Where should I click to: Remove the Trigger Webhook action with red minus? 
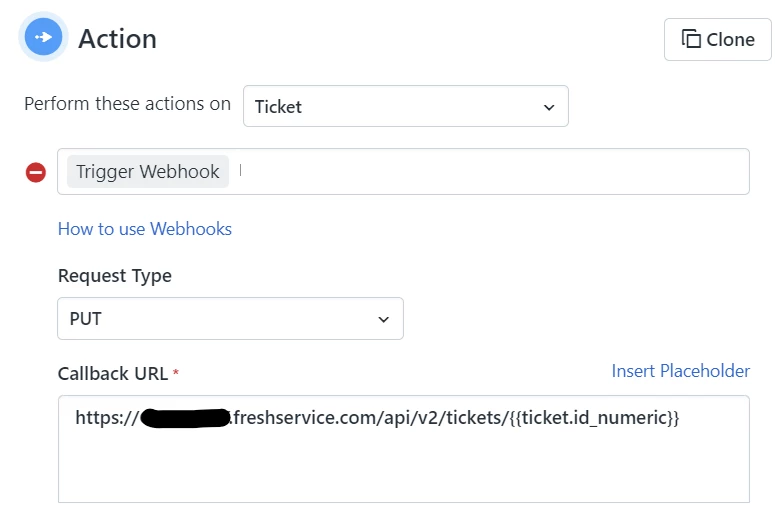(x=36, y=173)
